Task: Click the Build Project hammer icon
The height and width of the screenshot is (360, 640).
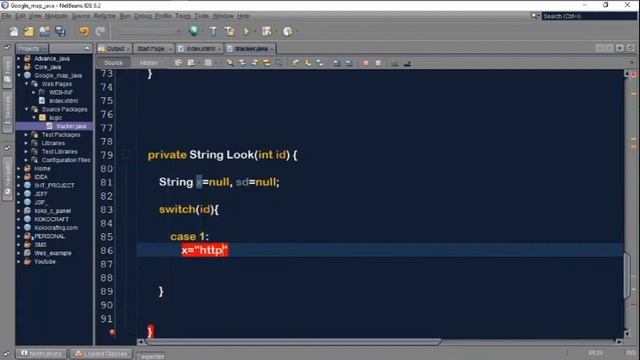Action: click(213, 31)
